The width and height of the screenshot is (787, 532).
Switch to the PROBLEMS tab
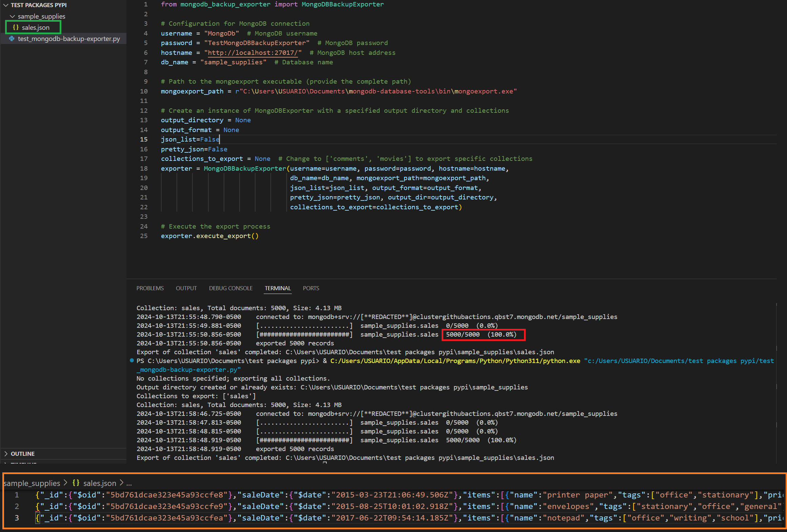[x=150, y=288]
